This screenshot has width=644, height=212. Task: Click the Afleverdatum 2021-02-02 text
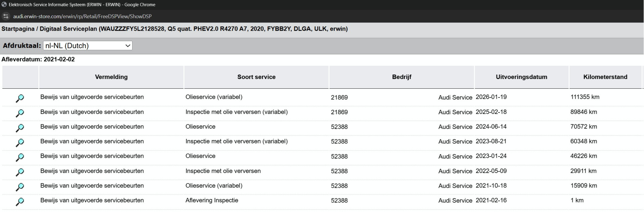pyautogui.click(x=38, y=59)
